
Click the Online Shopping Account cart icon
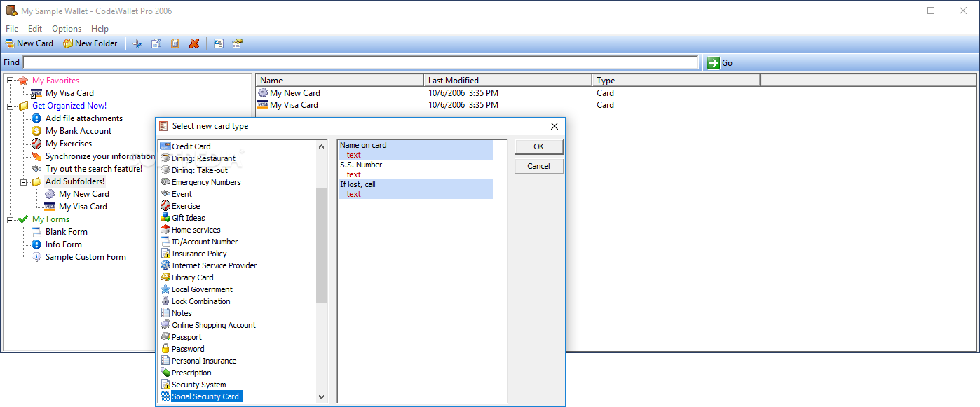(165, 325)
